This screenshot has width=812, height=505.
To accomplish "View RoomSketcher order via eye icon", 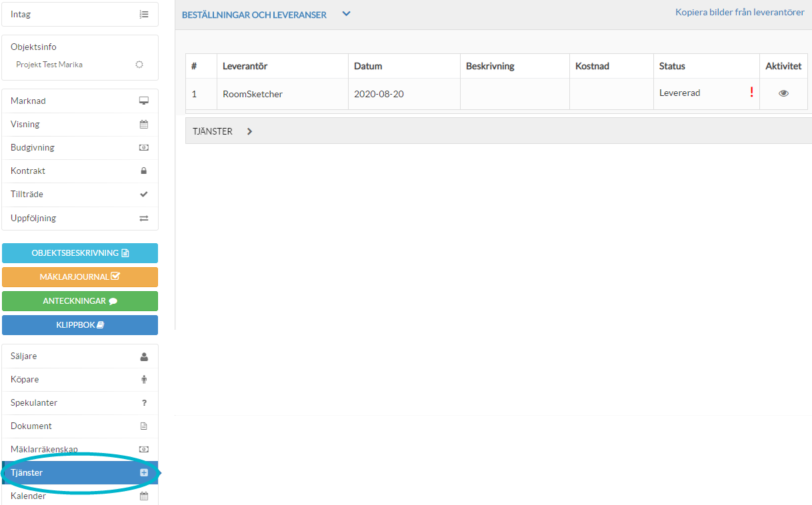I will 783,94.
